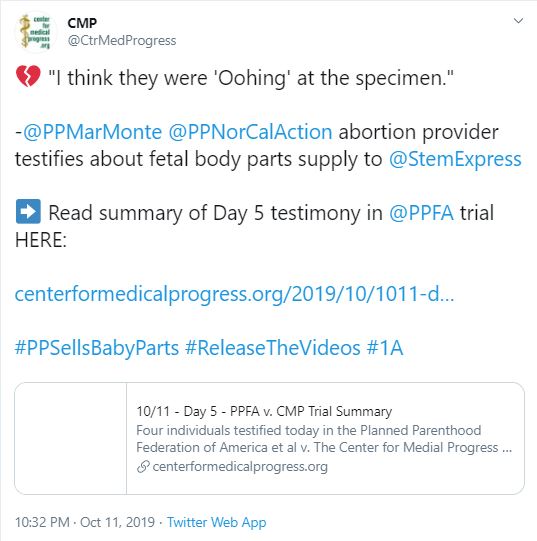Click the link card blank thumbnail
537x541 pixels.
(71, 439)
